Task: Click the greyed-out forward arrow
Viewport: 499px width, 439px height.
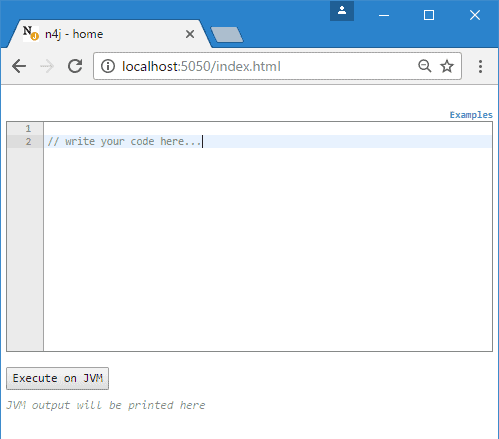Action: (47, 66)
